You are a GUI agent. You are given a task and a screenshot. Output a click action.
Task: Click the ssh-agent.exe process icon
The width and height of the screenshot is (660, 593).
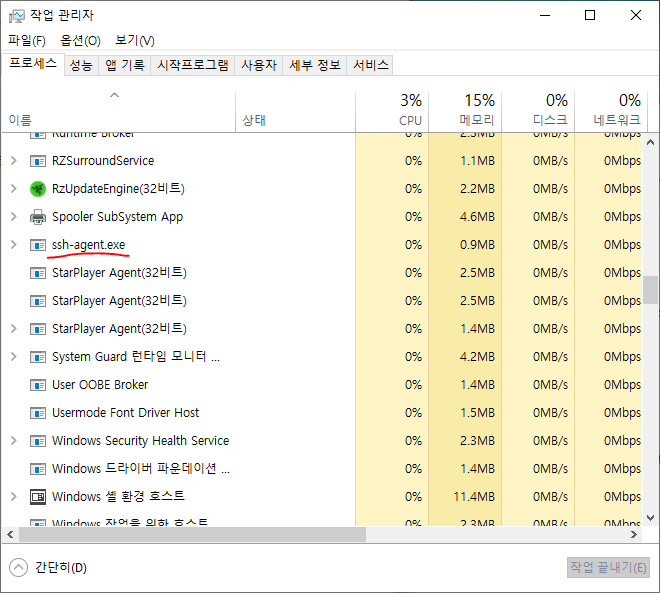(38, 245)
